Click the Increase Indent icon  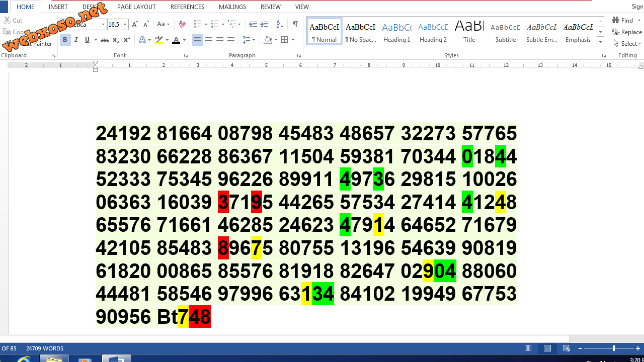264,24
